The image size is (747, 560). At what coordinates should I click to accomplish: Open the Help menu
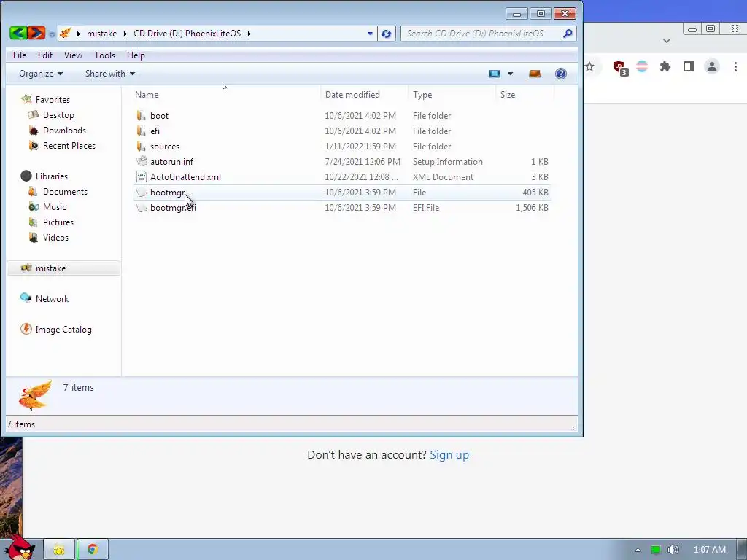tap(136, 55)
